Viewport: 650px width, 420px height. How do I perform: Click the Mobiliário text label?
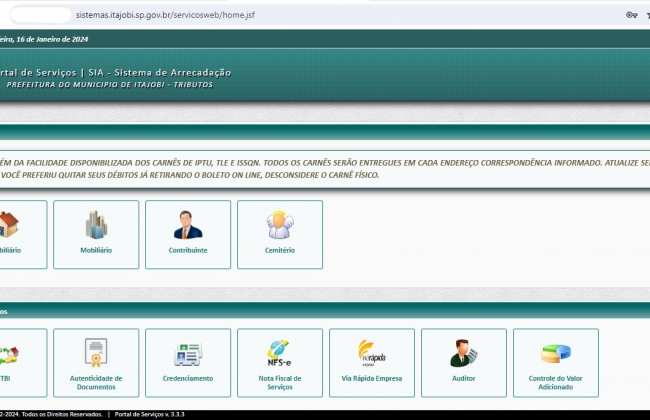point(96,250)
